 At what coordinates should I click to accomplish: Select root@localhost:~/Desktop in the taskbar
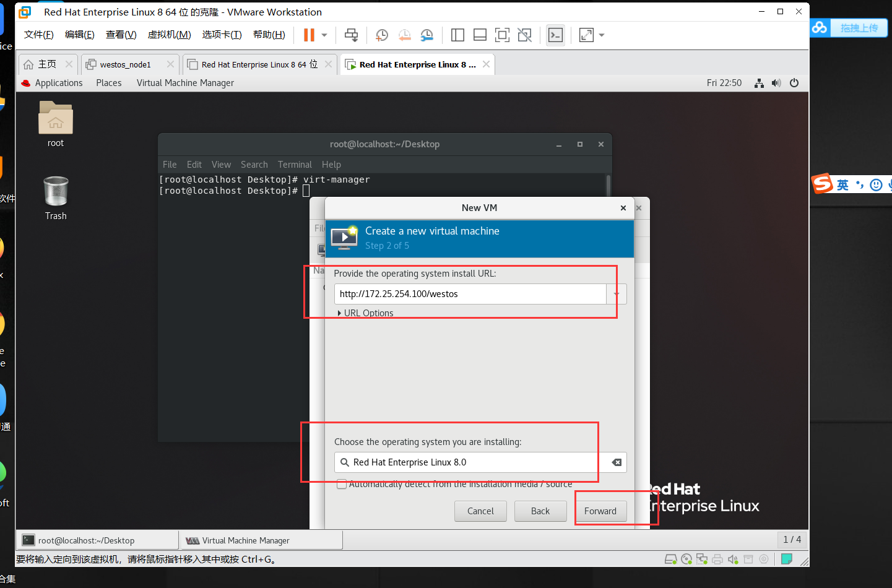coord(98,540)
